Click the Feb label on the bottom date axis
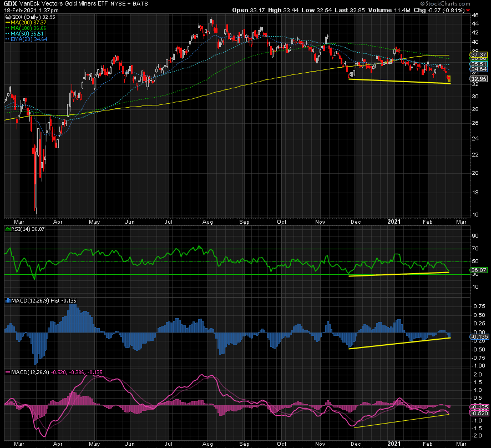This screenshot has width=491, height=448. point(427,444)
